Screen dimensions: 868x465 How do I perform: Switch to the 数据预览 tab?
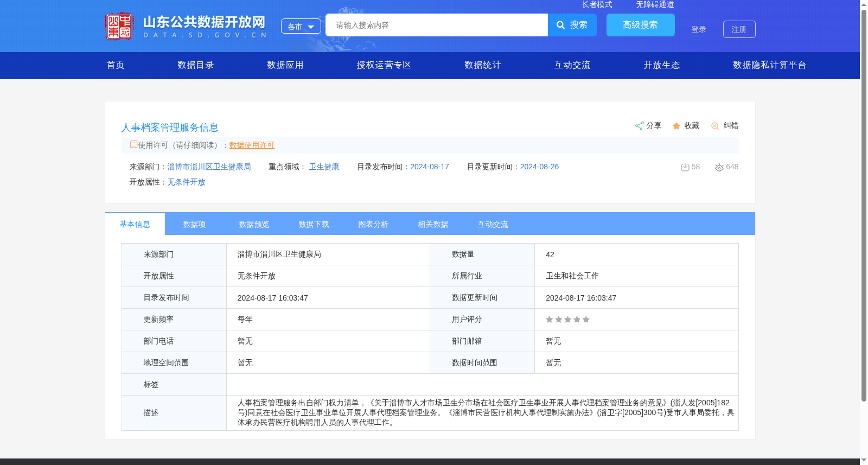[254, 224]
